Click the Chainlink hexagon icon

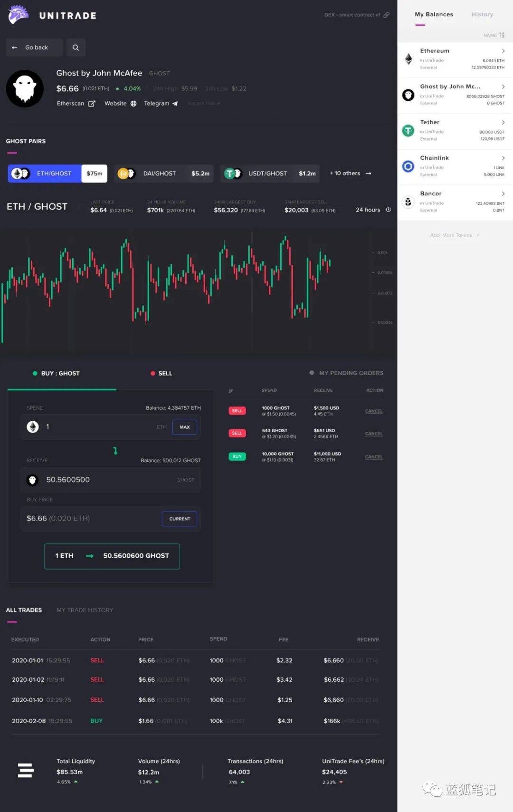tap(408, 166)
